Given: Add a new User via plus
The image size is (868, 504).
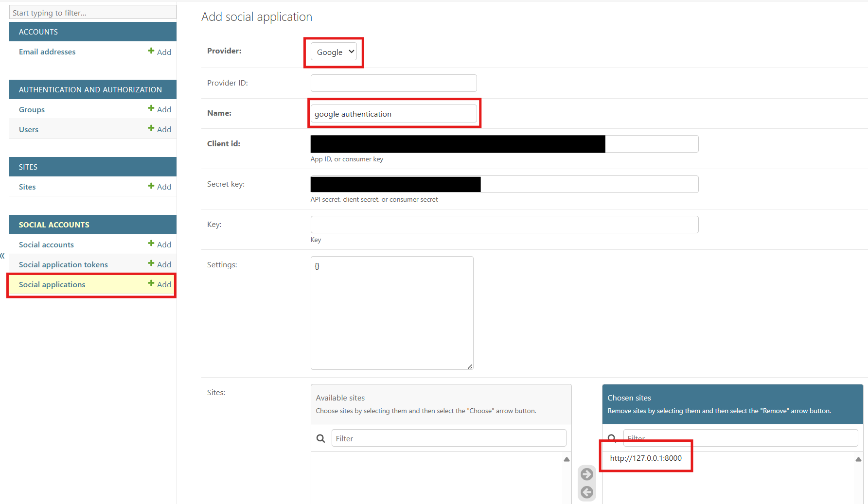Looking at the screenshot, I should 159,129.
